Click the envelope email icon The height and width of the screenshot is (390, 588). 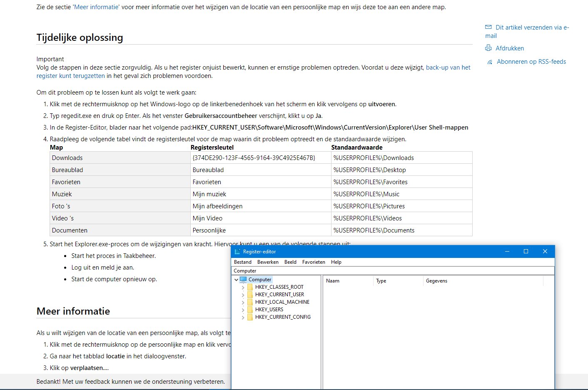[x=488, y=27]
